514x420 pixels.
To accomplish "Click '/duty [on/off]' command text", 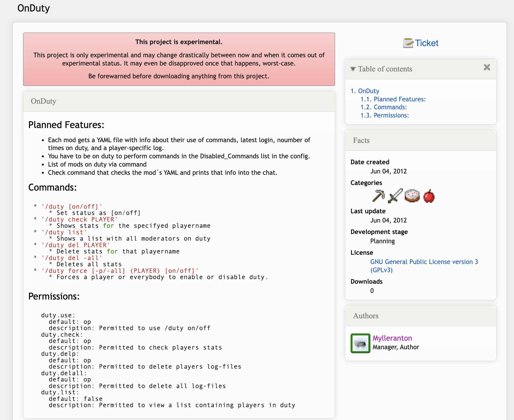I will [72, 207].
